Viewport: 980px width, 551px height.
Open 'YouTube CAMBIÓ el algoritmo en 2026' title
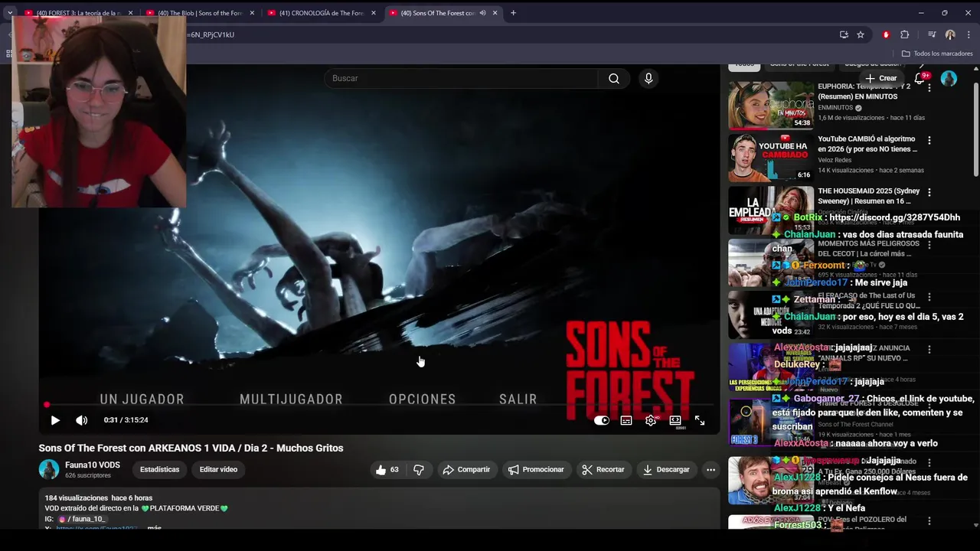click(867, 144)
